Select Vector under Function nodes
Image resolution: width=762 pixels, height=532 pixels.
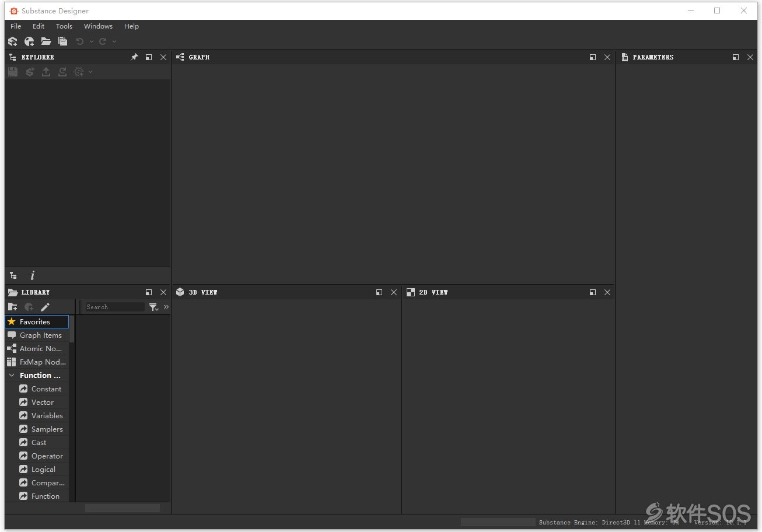(x=43, y=402)
